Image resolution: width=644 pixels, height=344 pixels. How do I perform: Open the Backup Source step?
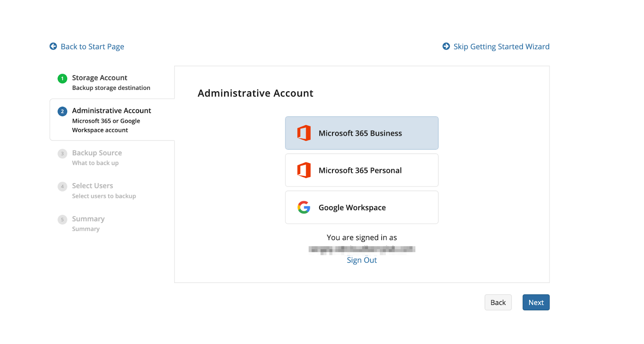97,153
